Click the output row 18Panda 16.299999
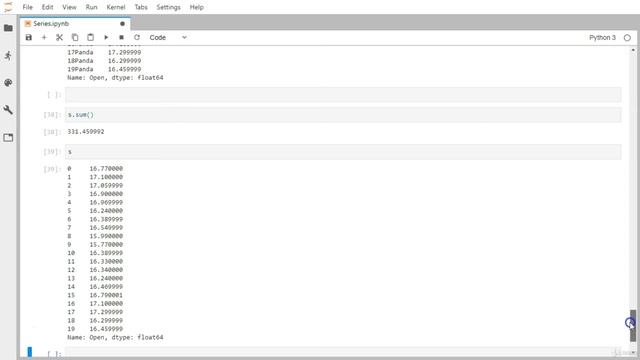The width and height of the screenshot is (640, 360). (104, 61)
